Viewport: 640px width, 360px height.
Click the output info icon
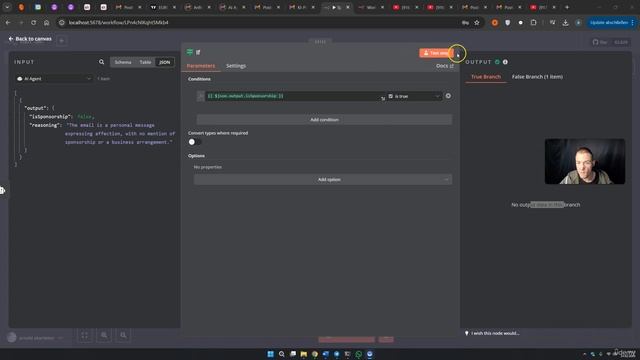(505, 62)
